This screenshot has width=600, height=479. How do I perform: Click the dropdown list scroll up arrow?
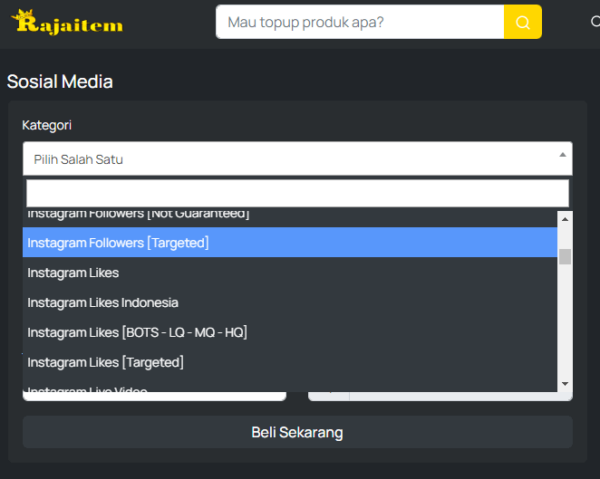pyautogui.click(x=565, y=219)
